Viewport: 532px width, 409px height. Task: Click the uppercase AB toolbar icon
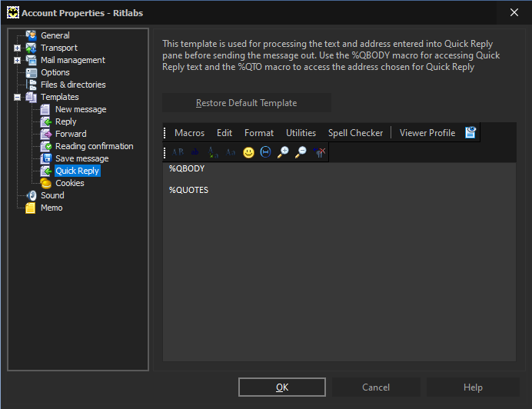point(178,152)
